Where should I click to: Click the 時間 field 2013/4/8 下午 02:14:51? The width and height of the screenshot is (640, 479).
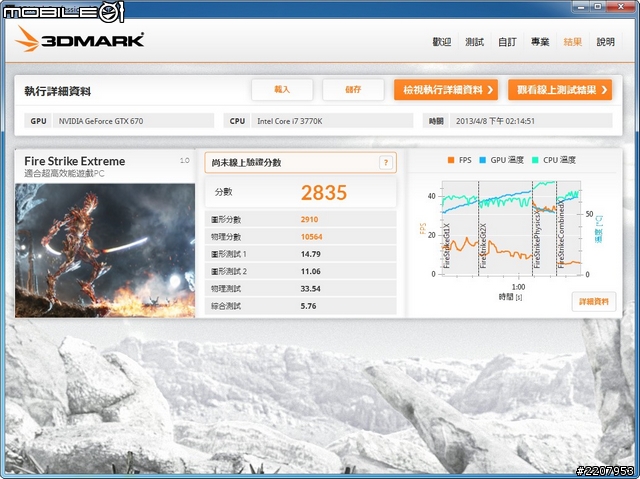(531, 121)
